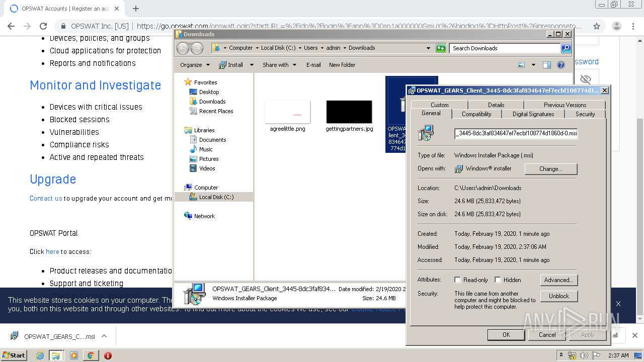This screenshot has height=362, width=644.
Task: Click the file name text field
Action: (516, 134)
